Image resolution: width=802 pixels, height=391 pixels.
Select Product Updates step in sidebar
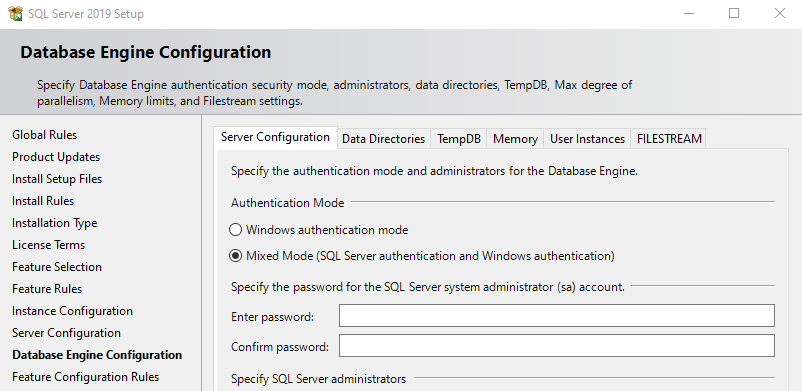tap(56, 157)
